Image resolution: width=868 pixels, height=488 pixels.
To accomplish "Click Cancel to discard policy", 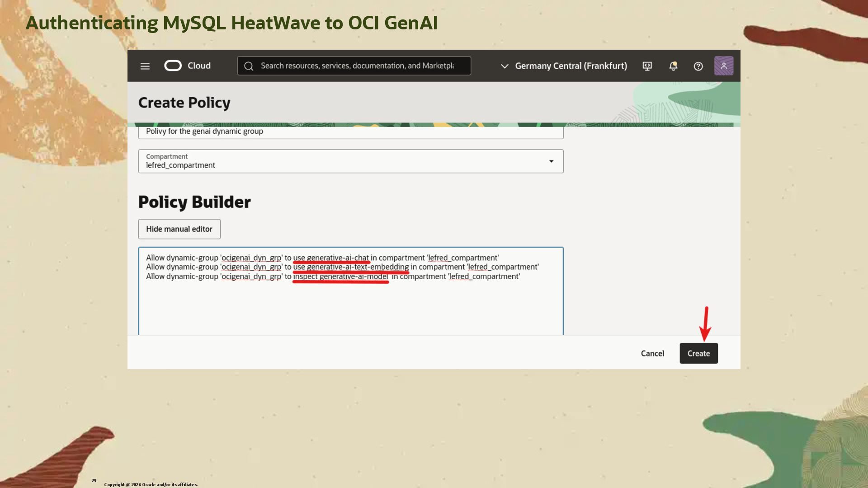I will pos(652,353).
